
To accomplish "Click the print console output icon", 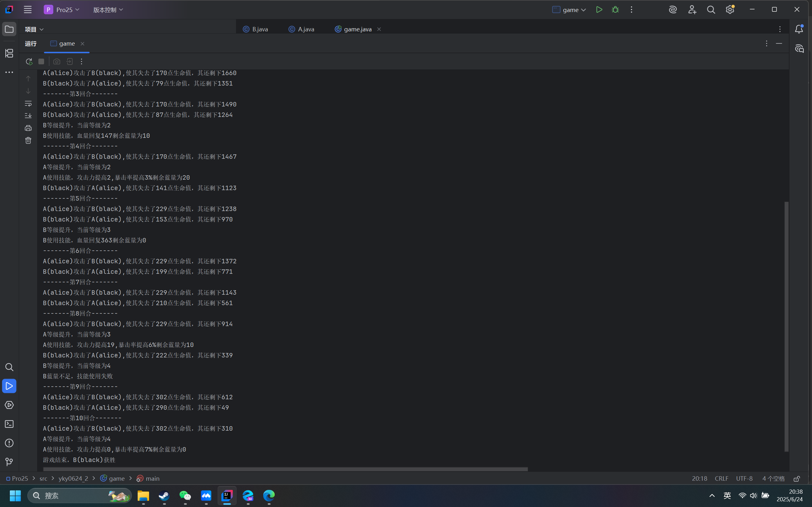I will coord(28,128).
